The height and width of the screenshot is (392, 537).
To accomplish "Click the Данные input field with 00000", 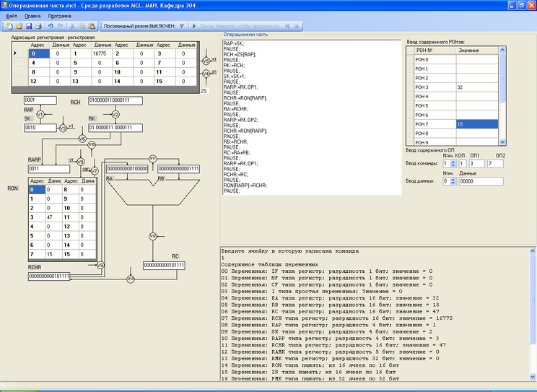I will coord(480,181).
